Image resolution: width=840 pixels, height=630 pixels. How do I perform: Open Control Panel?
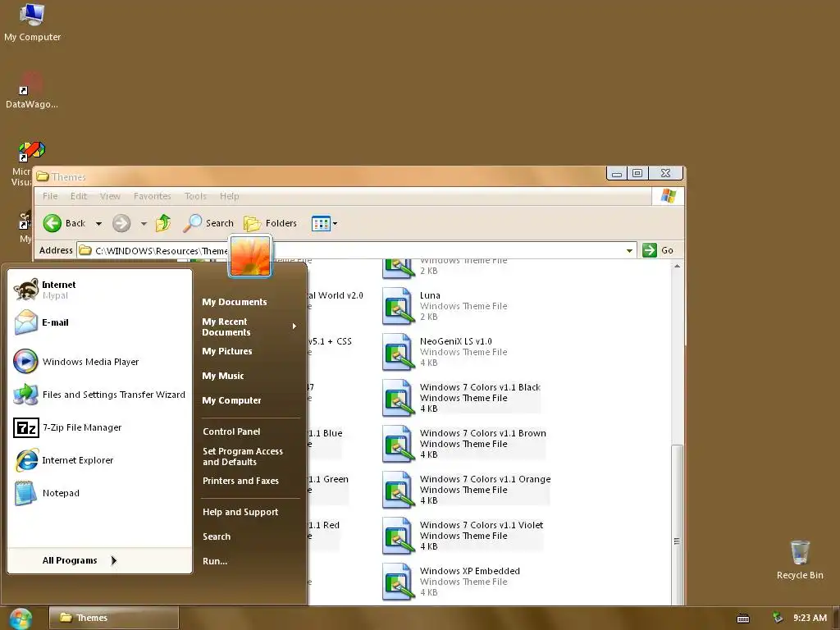[231, 431]
